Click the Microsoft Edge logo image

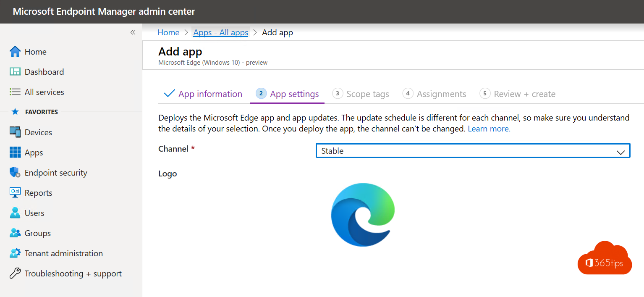click(363, 215)
